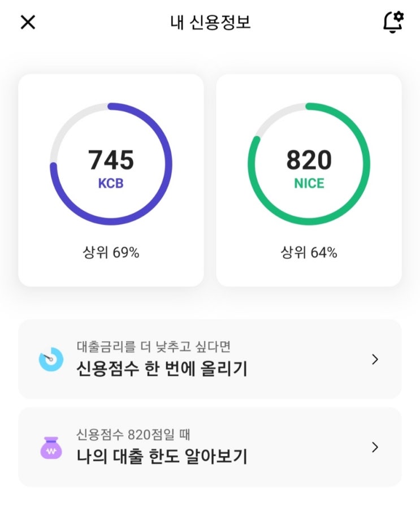Tap the 상위 69% percentile text
The width and height of the screenshot is (420, 512).
[111, 253]
